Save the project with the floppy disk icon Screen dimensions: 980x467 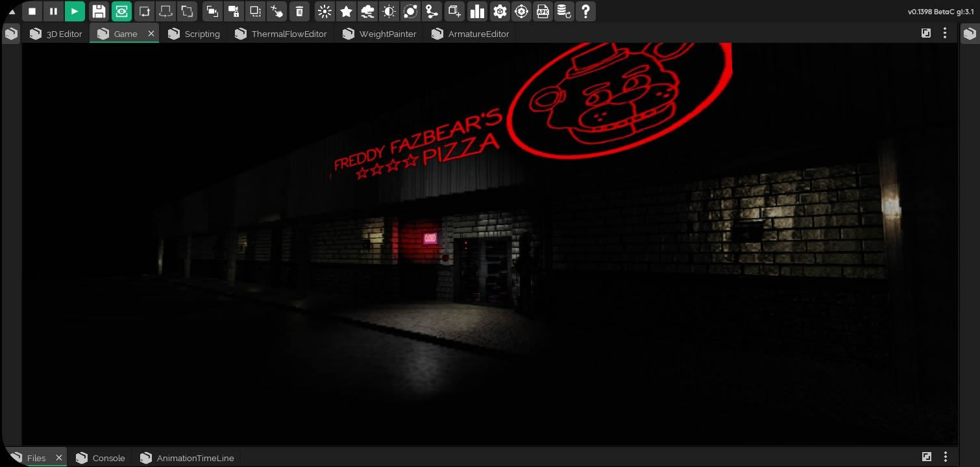click(x=99, y=11)
